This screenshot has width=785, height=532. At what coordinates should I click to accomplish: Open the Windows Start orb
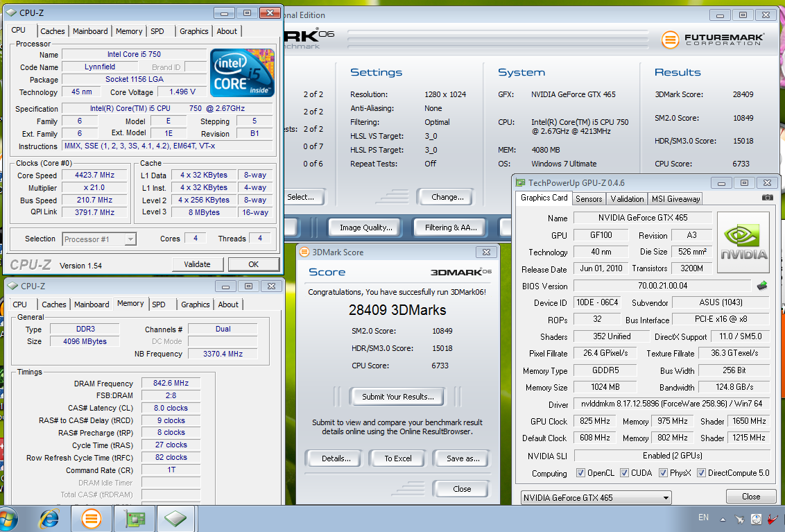[8, 519]
